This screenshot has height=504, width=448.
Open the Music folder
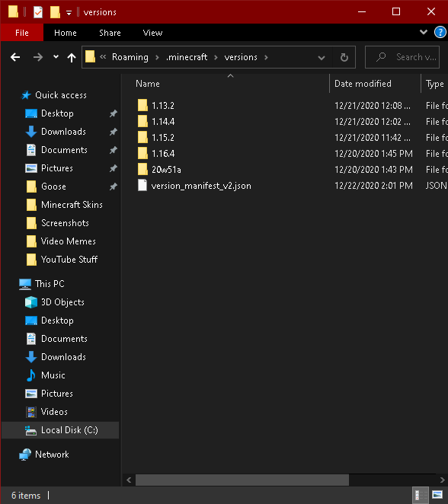pyautogui.click(x=53, y=375)
